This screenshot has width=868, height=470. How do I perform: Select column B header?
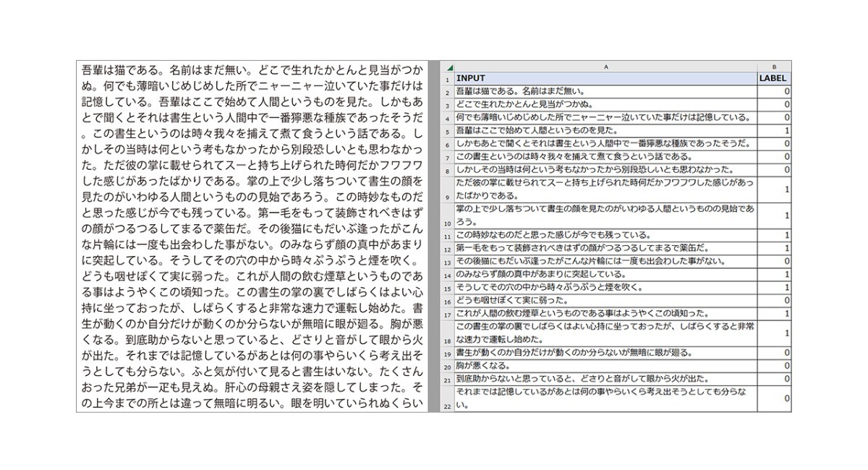pos(774,67)
